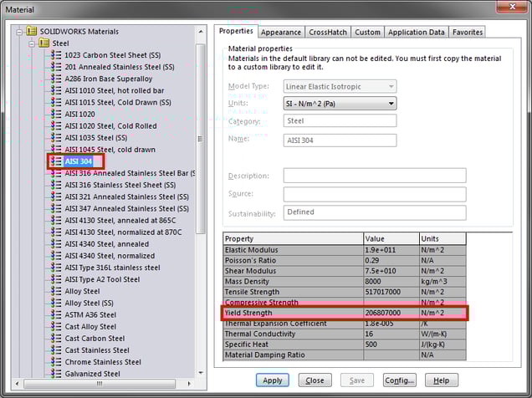Switch to the Application Data tab
Image resolution: width=532 pixels, height=398 pixels.
tap(417, 33)
